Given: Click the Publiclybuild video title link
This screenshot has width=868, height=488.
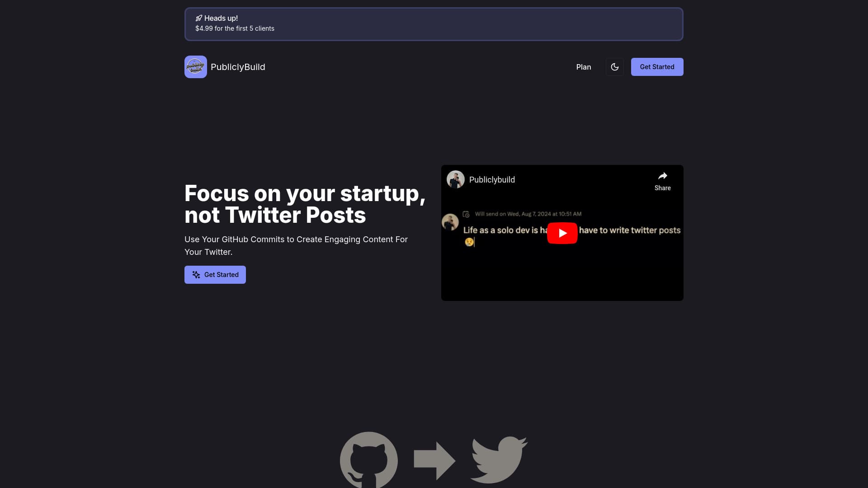Looking at the screenshot, I should tap(492, 179).
